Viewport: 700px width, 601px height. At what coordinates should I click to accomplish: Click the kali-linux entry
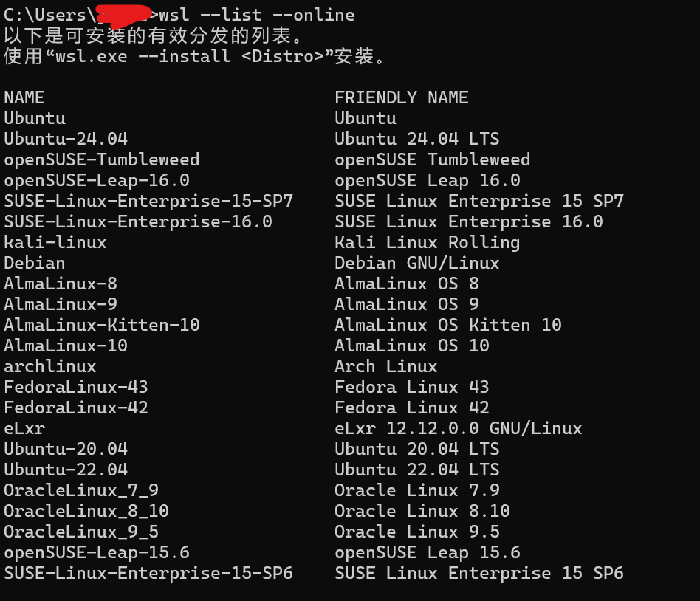[55, 242]
